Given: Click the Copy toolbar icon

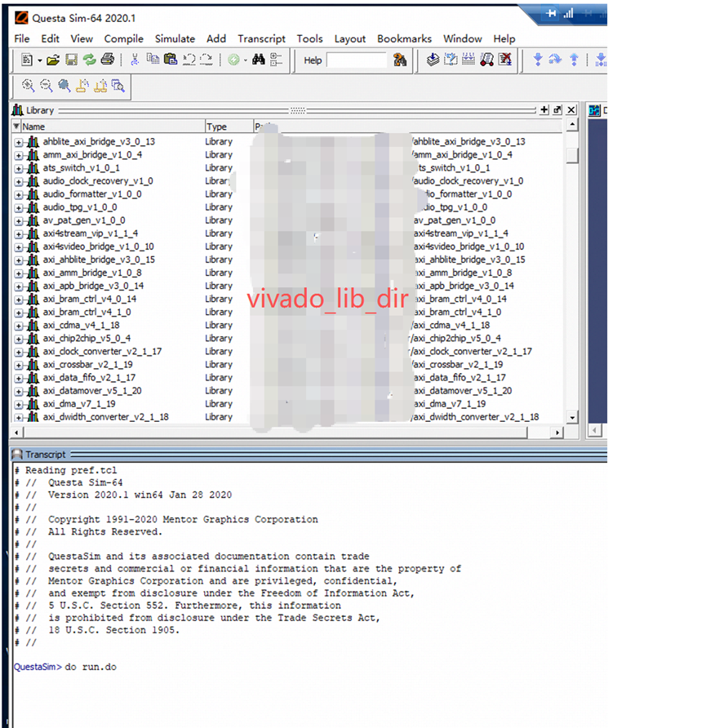Looking at the screenshot, I should click(153, 59).
